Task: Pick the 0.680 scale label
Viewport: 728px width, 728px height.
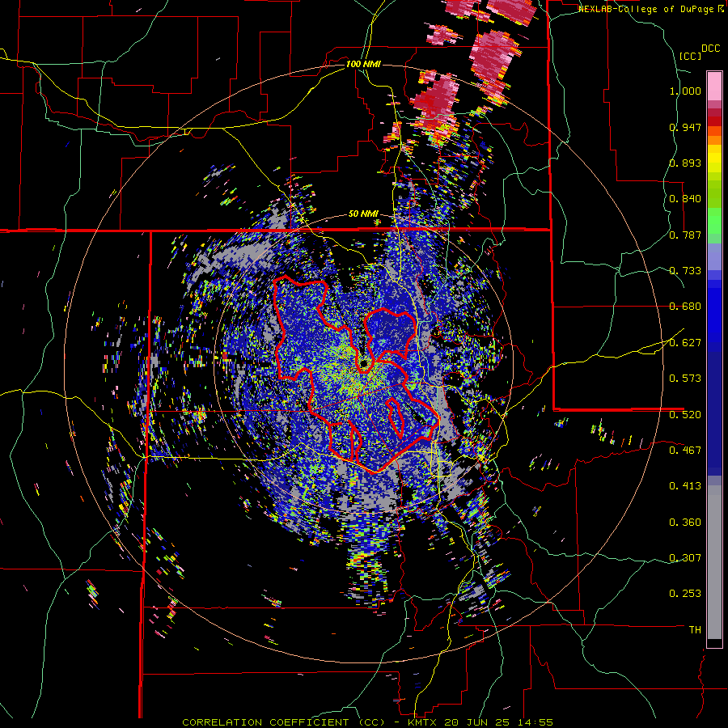Action: click(685, 307)
